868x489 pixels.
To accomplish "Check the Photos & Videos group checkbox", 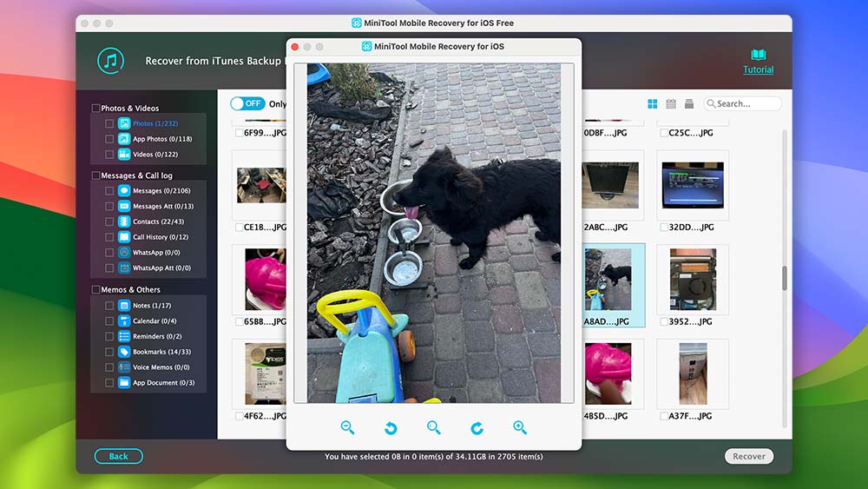I will 95,108.
